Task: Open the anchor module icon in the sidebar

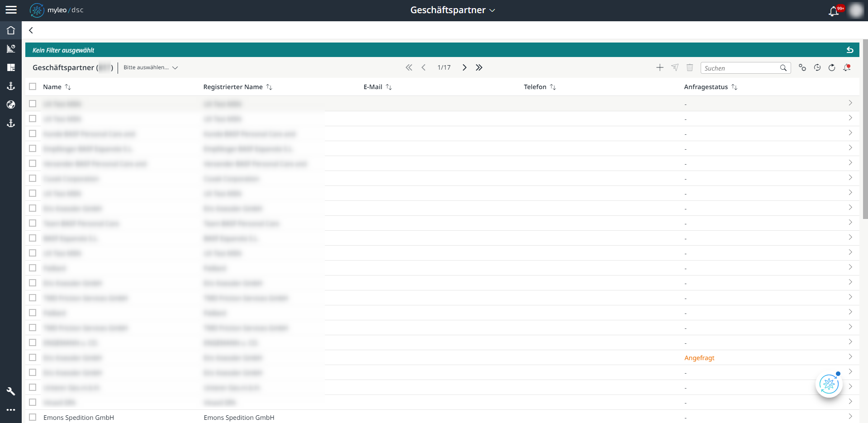Action: pyautogui.click(x=10, y=86)
